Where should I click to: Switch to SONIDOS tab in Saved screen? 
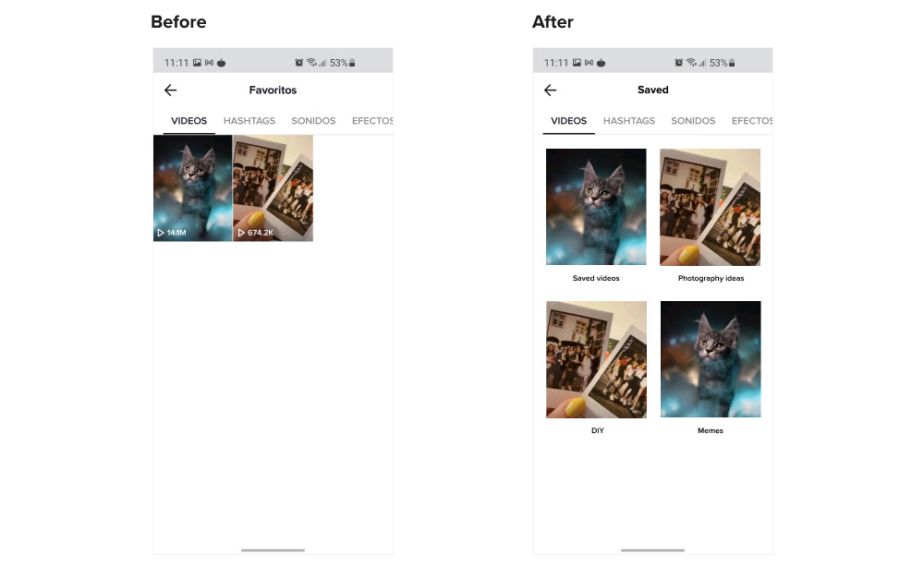pos(693,121)
